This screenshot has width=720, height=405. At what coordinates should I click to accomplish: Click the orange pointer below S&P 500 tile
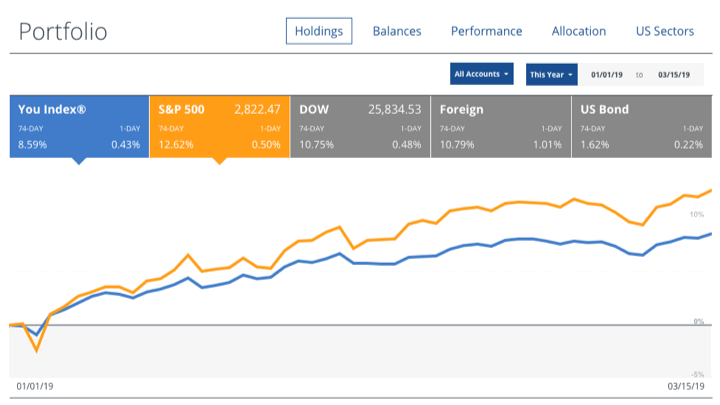tap(220, 161)
